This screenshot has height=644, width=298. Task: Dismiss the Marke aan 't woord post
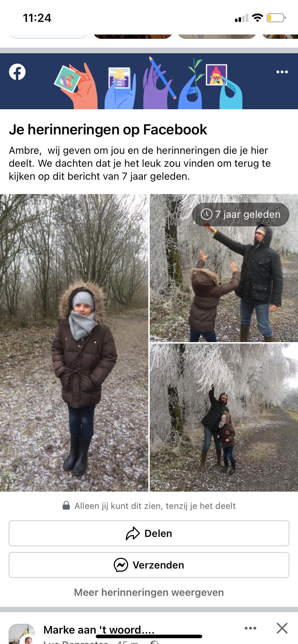[282, 628]
